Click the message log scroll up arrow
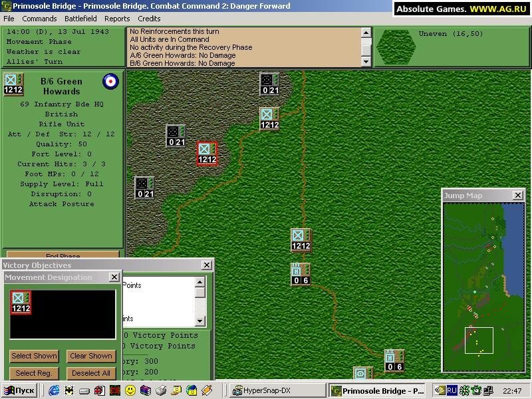The height and width of the screenshot is (399, 532). tap(366, 33)
